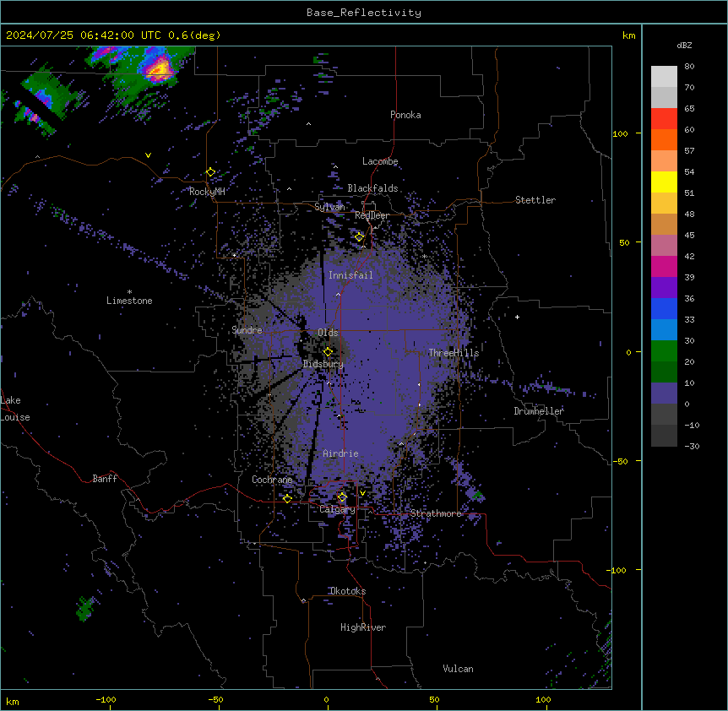
Task: Click the Sylvan label
Action: click(x=329, y=207)
